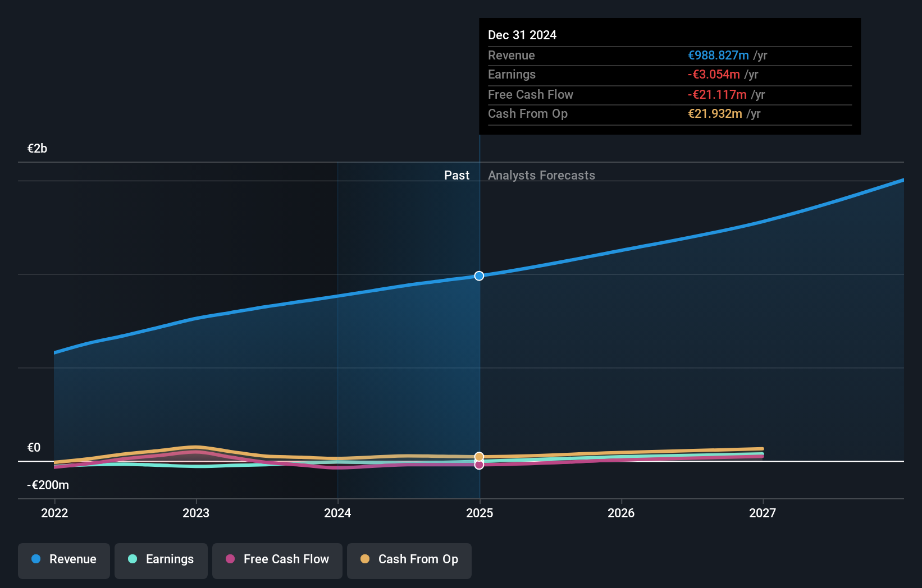Select the 2022 x-axis label

tap(54, 513)
